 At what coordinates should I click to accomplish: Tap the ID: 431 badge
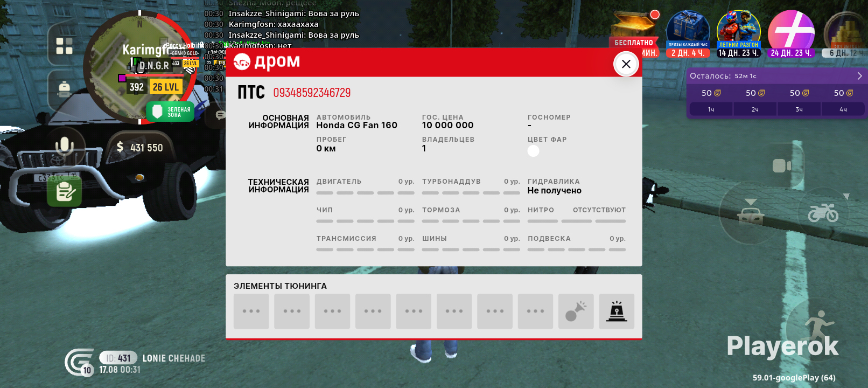(118, 358)
